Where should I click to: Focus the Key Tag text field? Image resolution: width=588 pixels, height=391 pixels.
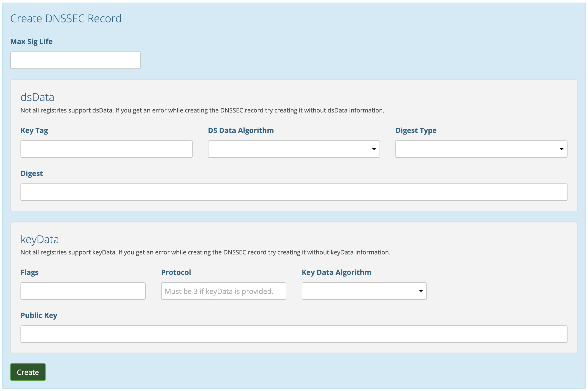pyautogui.click(x=106, y=149)
